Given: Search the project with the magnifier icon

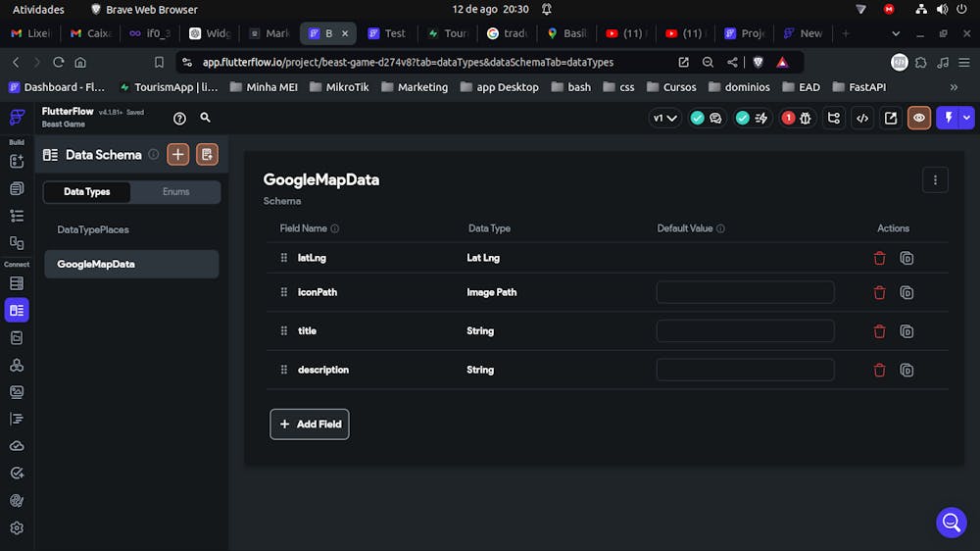Looking at the screenshot, I should (x=205, y=118).
